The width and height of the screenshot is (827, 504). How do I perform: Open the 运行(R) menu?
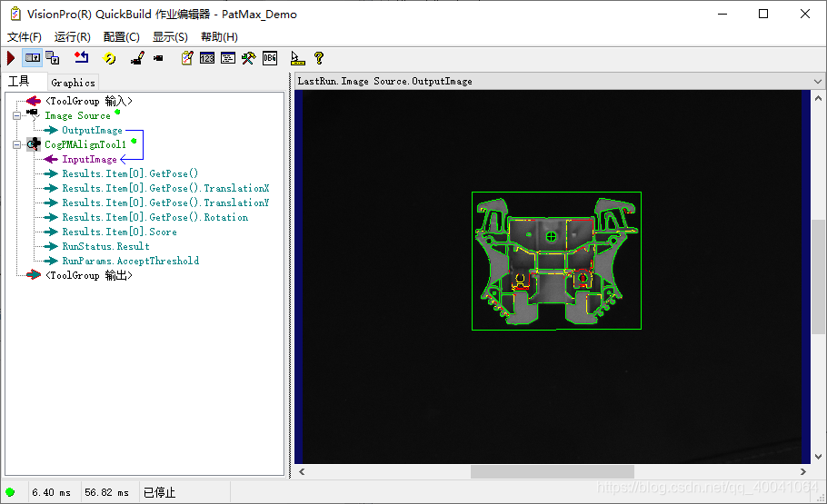(73, 37)
